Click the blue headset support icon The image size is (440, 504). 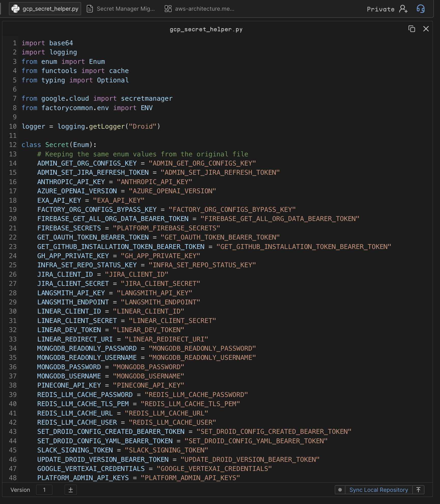tap(421, 9)
